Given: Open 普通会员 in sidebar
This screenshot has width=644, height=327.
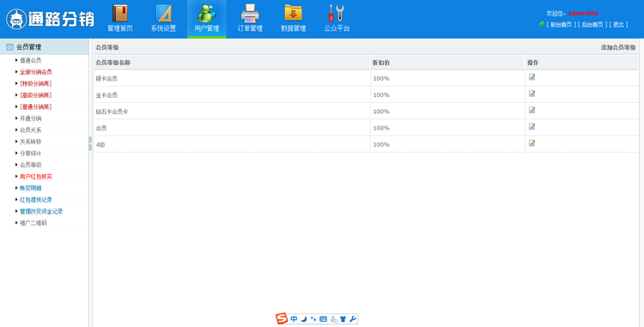Looking at the screenshot, I should (x=30, y=60).
